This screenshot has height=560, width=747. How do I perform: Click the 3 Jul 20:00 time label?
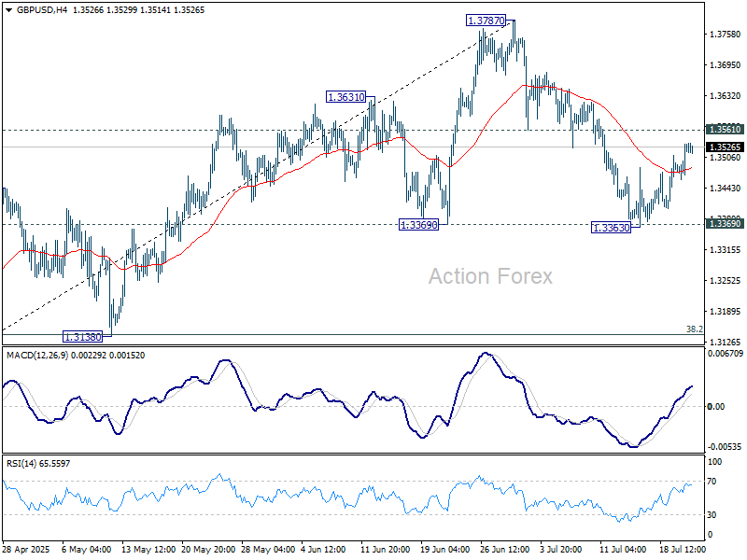(561, 550)
